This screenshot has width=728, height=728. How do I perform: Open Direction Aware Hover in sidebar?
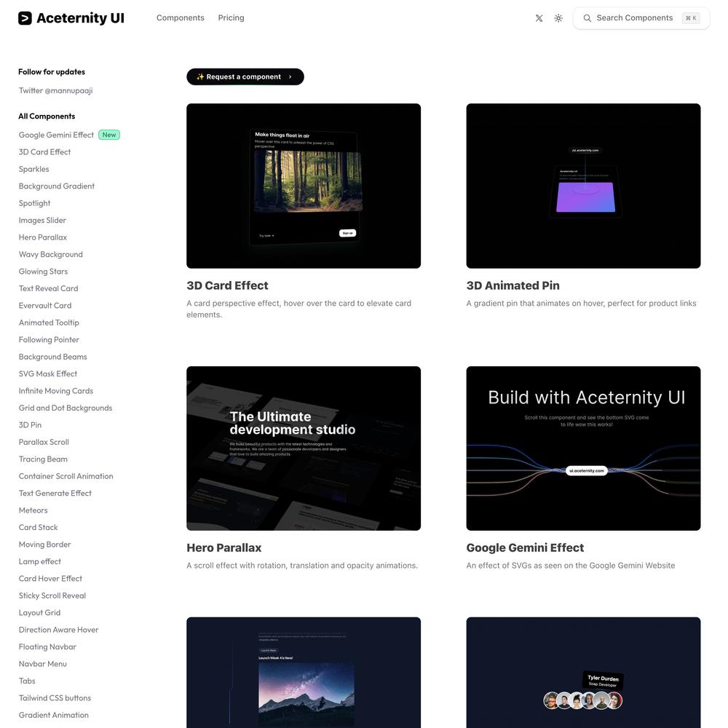point(58,630)
